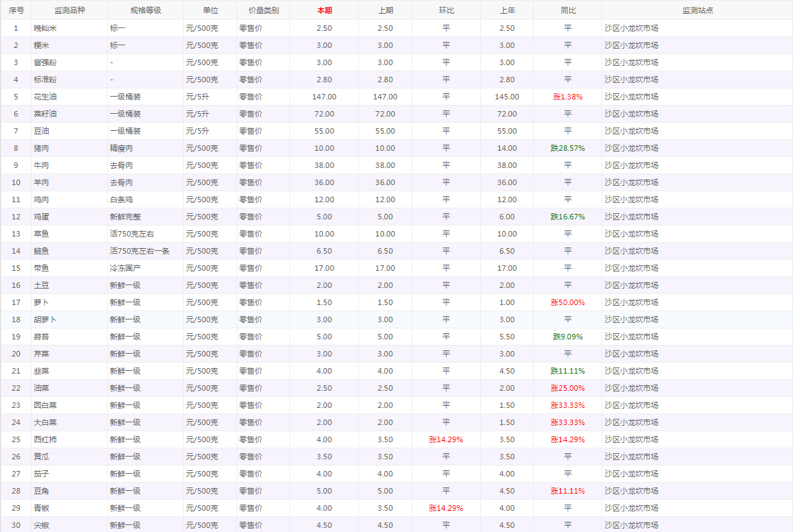Click the 监测站点 column header
The image size is (793, 532).
[697, 10]
